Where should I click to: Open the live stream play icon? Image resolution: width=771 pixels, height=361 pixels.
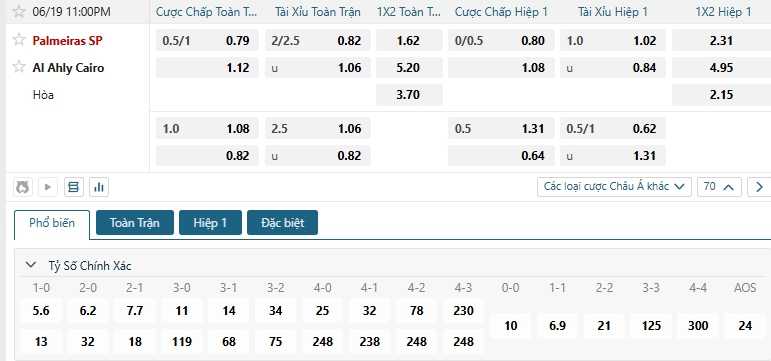pyautogui.click(x=48, y=187)
